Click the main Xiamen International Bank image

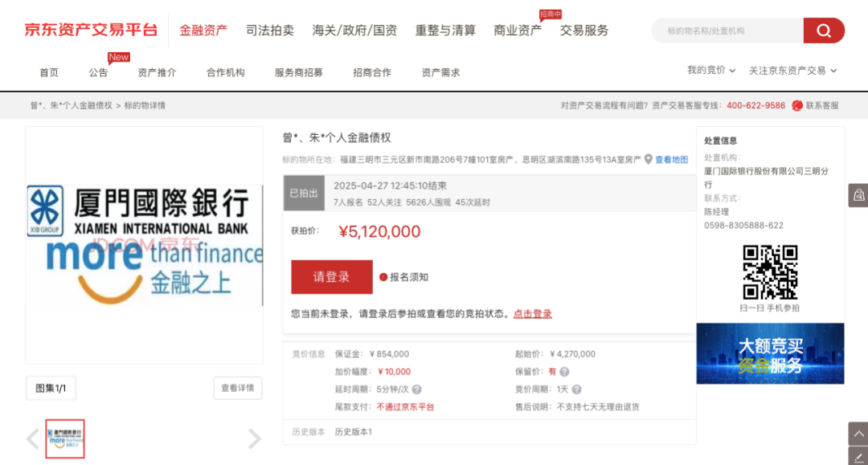coord(145,245)
